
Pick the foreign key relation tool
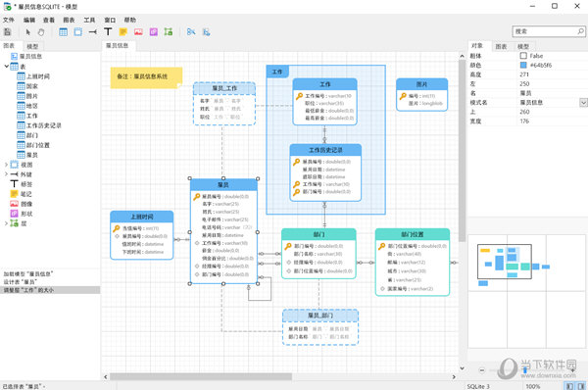(93, 32)
